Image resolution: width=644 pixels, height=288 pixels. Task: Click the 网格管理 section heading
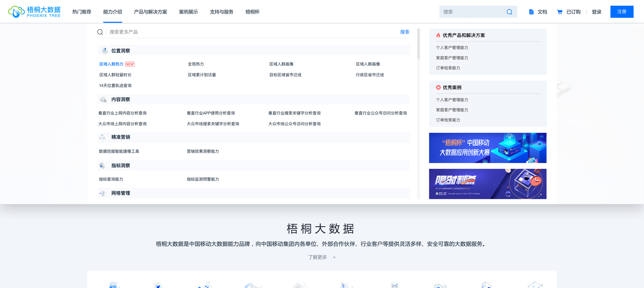pos(121,193)
